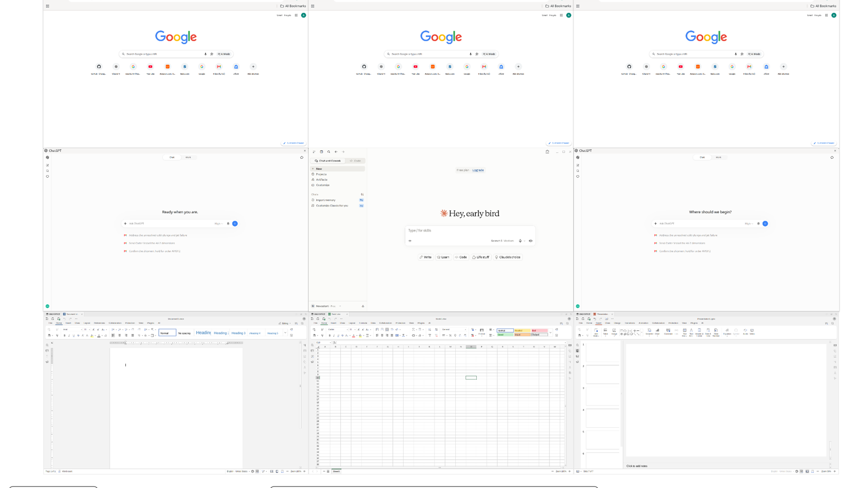Click AI Mode button in the left Chrome window
868x488 pixels.
click(x=224, y=54)
